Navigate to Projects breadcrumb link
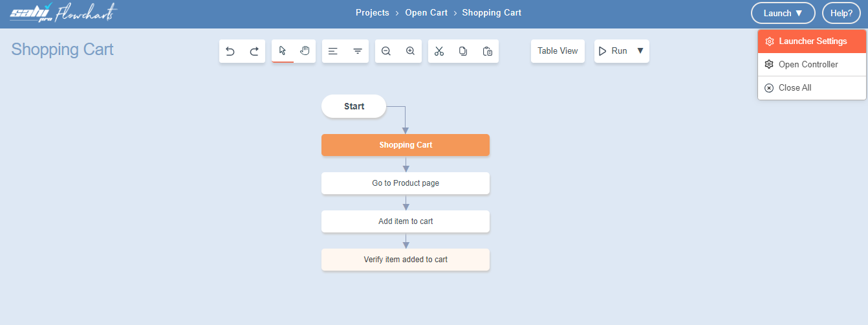The image size is (868, 325). (x=373, y=13)
